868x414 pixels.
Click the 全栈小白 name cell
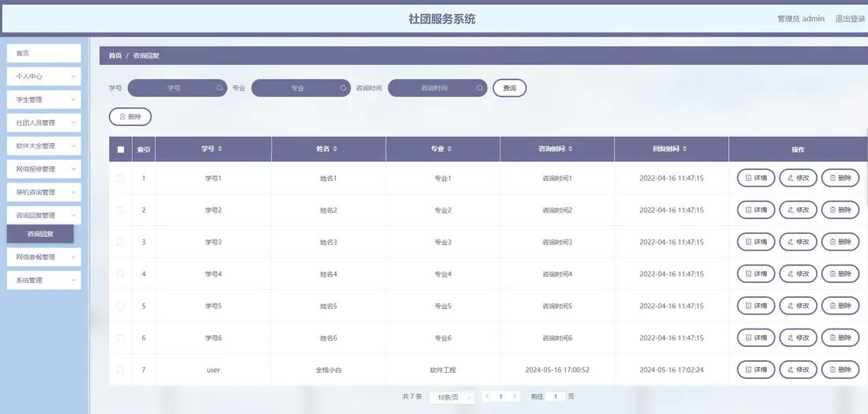click(328, 370)
